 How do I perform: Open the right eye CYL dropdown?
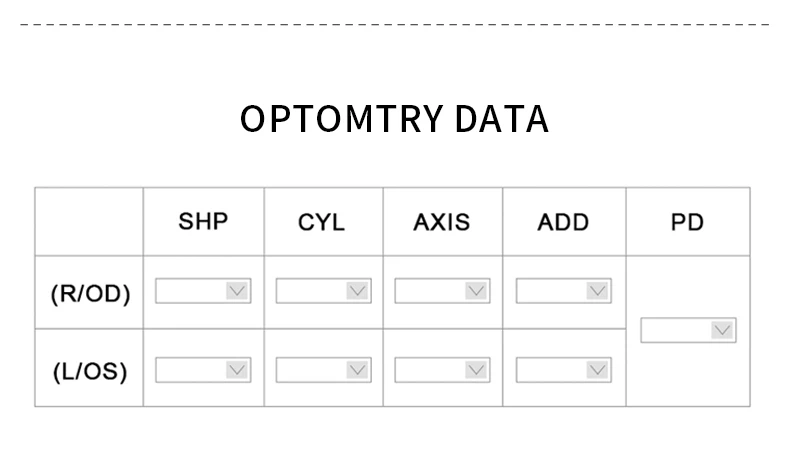[323, 291]
